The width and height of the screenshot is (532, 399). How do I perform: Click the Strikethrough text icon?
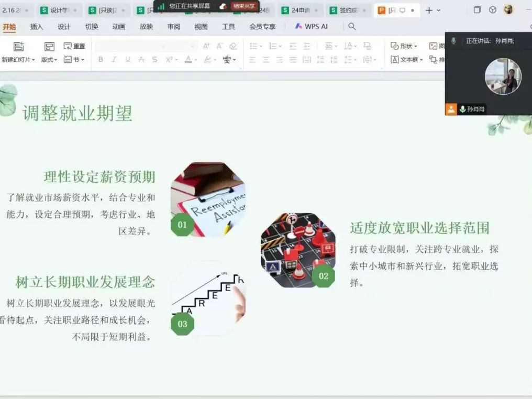tap(154, 60)
